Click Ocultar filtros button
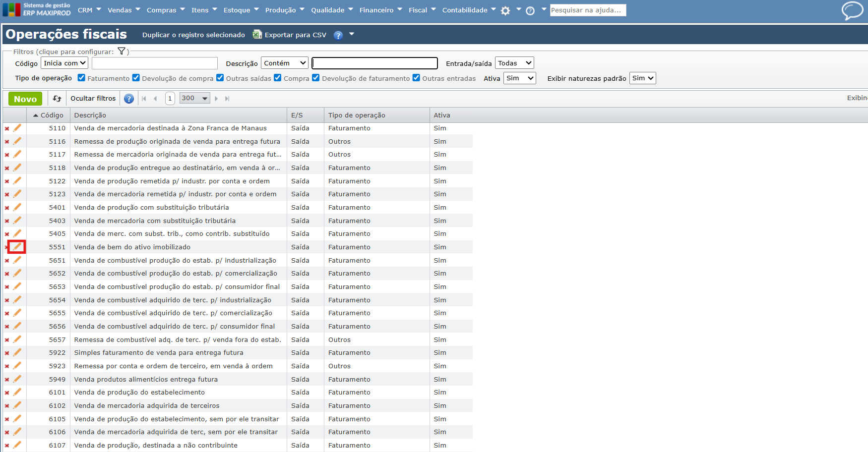Screen dimensions: 868x452 pyautogui.click(x=93, y=99)
